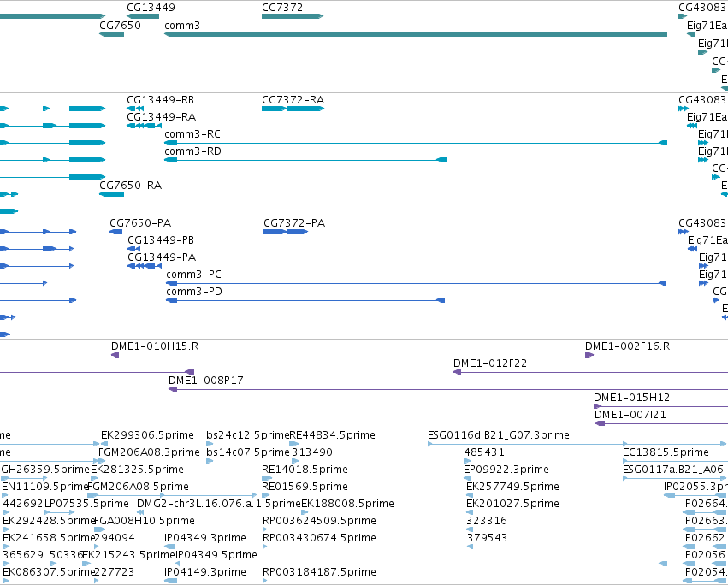Click the CG13449-PA protein label

click(x=162, y=257)
